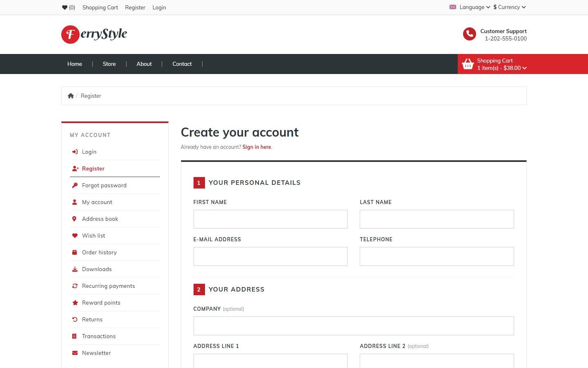The width and height of the screenshot is (588, 368).
Task: Click the FerryStyle logo
Action: (94, 34)
